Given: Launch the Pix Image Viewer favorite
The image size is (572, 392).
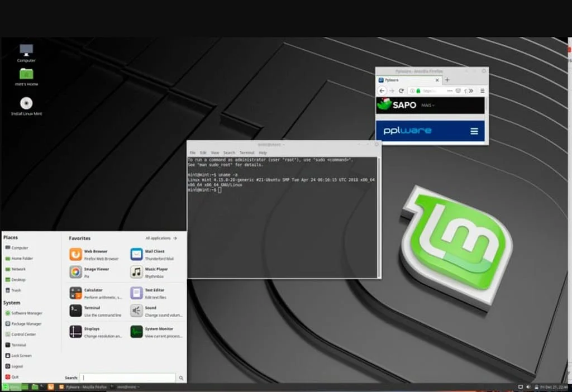Looking at the screenshot, I should tap(90, 273).
